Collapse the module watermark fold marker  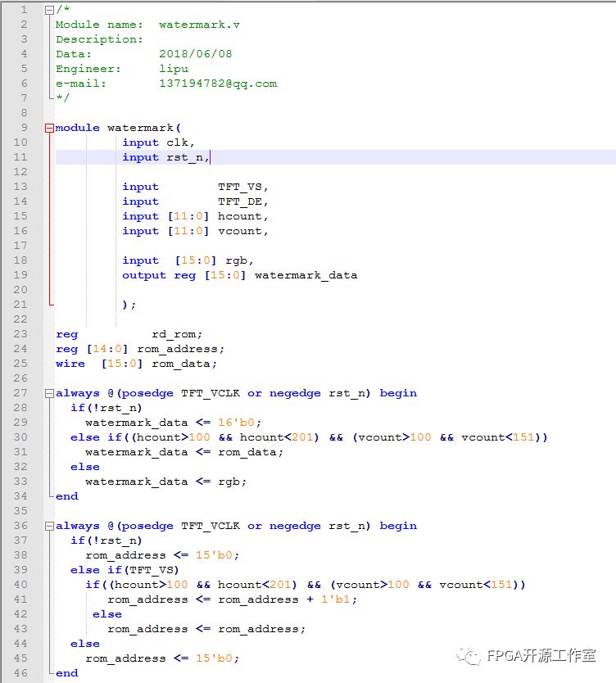(50, 128)
